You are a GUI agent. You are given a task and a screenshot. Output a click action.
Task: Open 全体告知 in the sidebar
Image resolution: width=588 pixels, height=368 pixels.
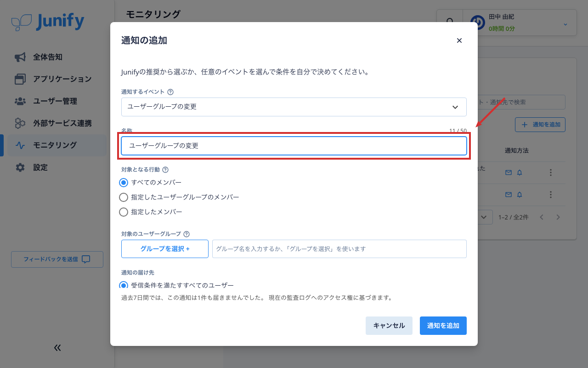[57, 57]
